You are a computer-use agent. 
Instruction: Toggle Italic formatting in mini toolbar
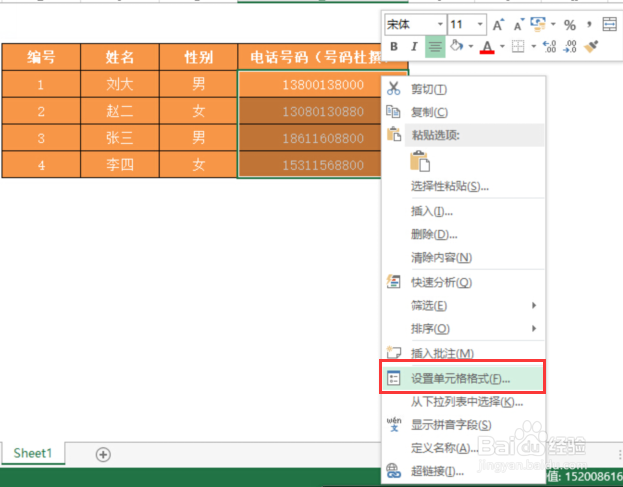pos(414,46)
